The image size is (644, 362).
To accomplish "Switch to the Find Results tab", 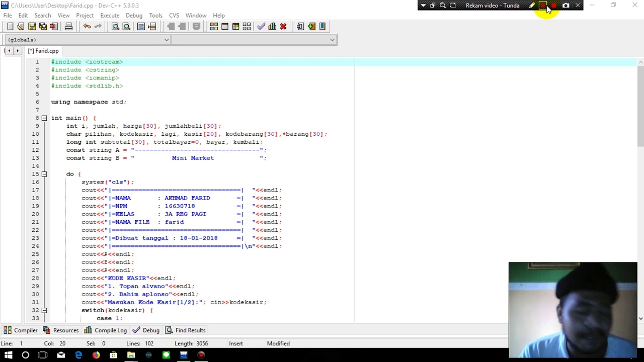I will coord(186,330).
